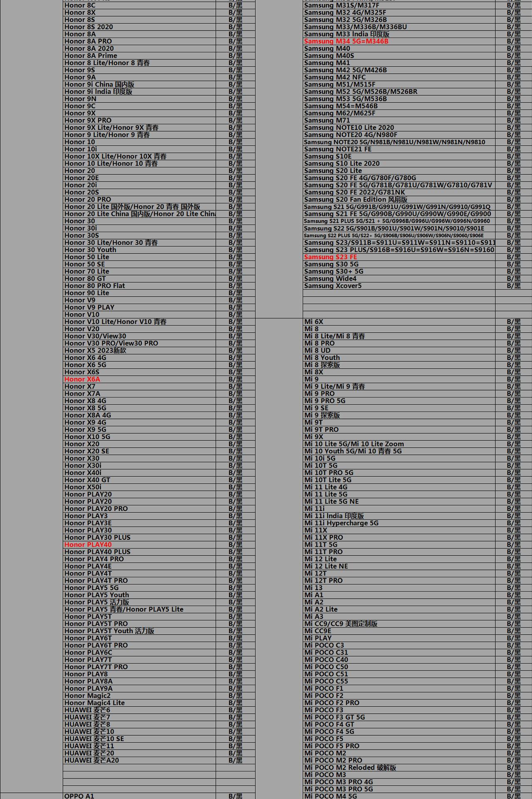Screen dimensions: 532x799
Task: Select the Mi CC9/CC9 美图定制版 cell
Action: (x=341, y=623)
